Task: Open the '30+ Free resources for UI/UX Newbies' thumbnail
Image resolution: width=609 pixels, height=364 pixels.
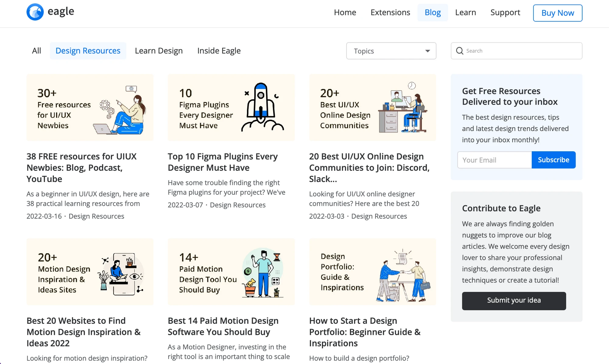Action: pyautogui.click(x=90, y=107)
